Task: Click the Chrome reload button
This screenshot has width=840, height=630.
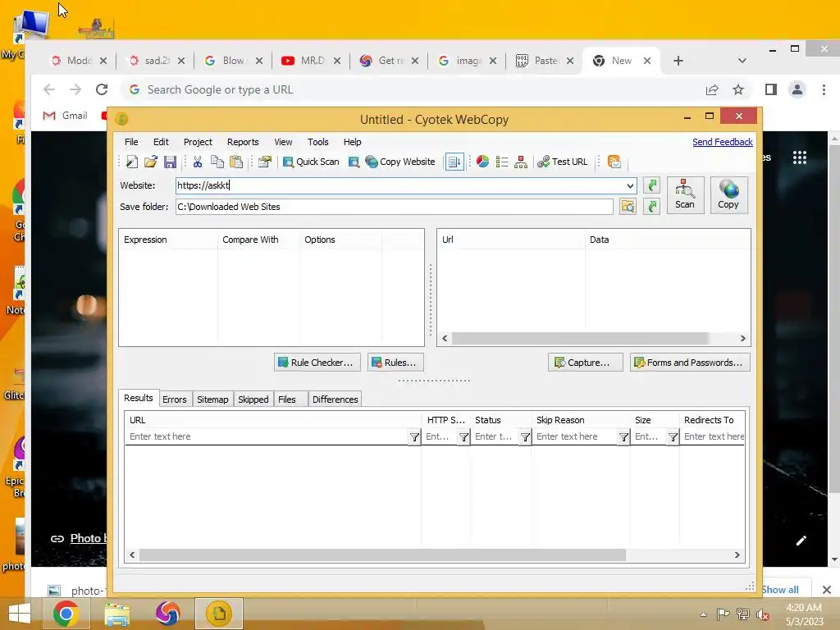Action: [102, 89]
